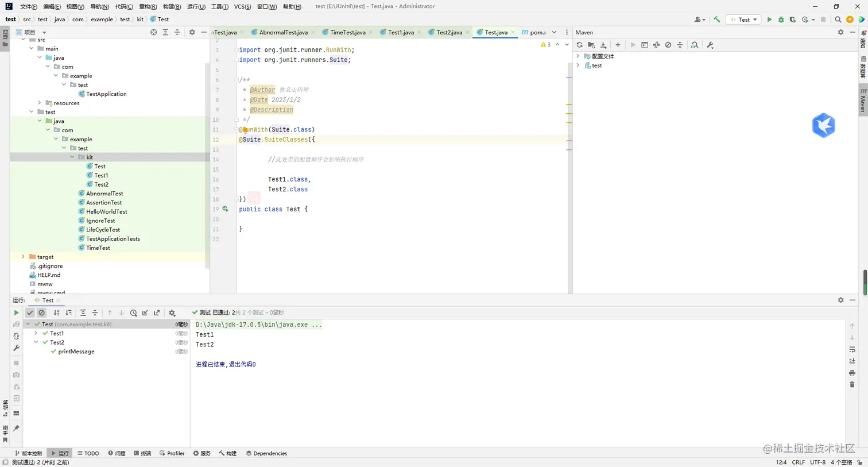Run Test with top toolbar play button
The image size is (868, 467).
pos(769,20)
